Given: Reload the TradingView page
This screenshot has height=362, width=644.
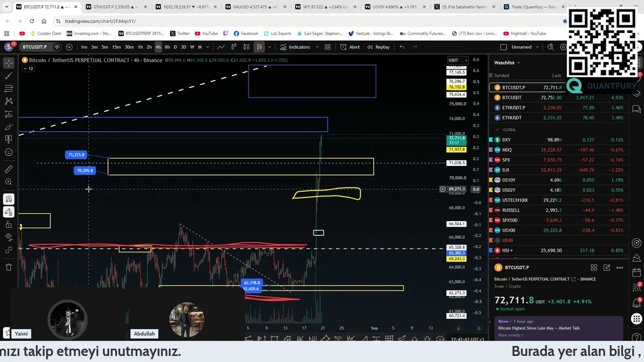Looking at the screenshot, I should point(32,21).
